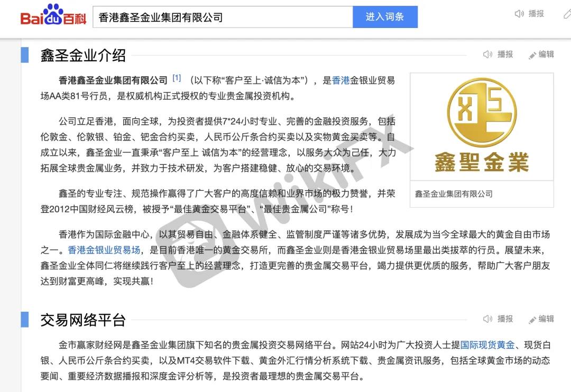Play audio via top header 播报 speaker icon
This screenshot has height=392, width=571.
[519, 14]
